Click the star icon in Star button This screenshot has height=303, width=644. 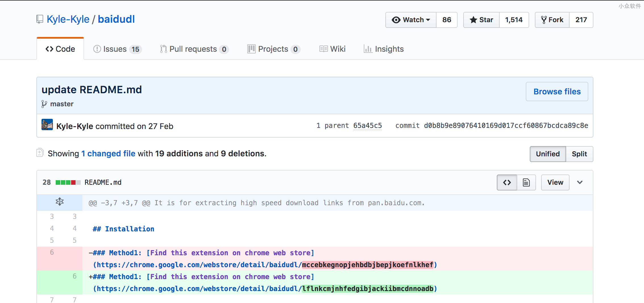tap(473, 20)
